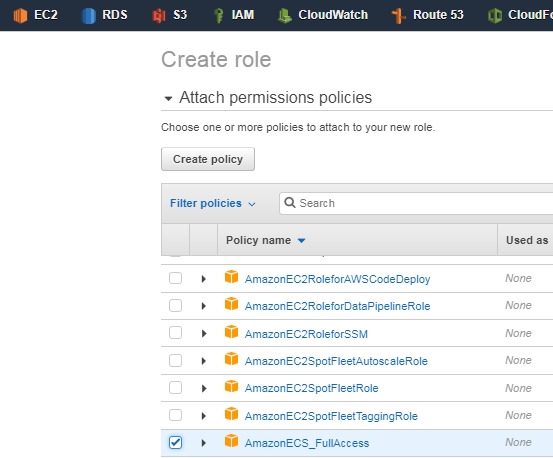Open the S3 service shortcut icon
The image size is (553, 458).
click(159, 16)
